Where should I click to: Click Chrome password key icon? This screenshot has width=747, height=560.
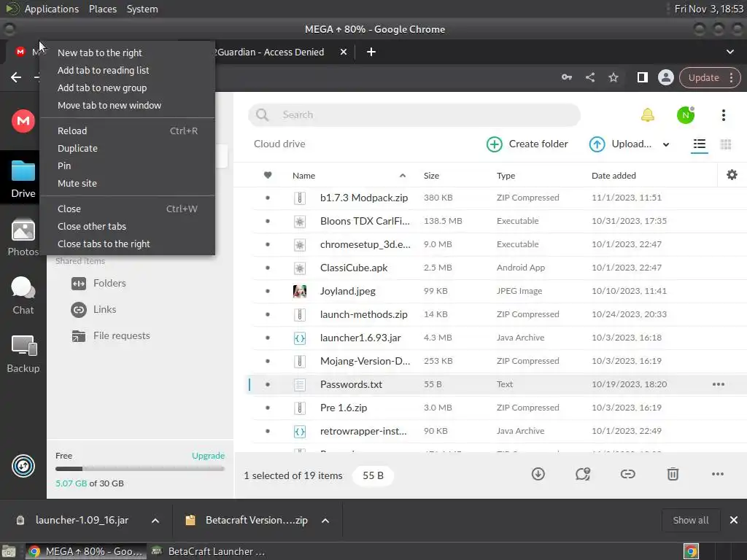566,77
